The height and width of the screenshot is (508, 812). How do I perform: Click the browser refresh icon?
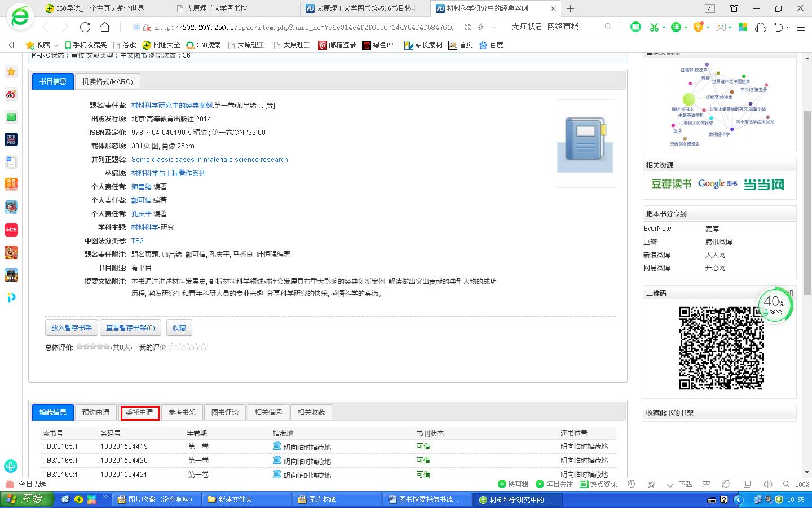tap(85, 27)
